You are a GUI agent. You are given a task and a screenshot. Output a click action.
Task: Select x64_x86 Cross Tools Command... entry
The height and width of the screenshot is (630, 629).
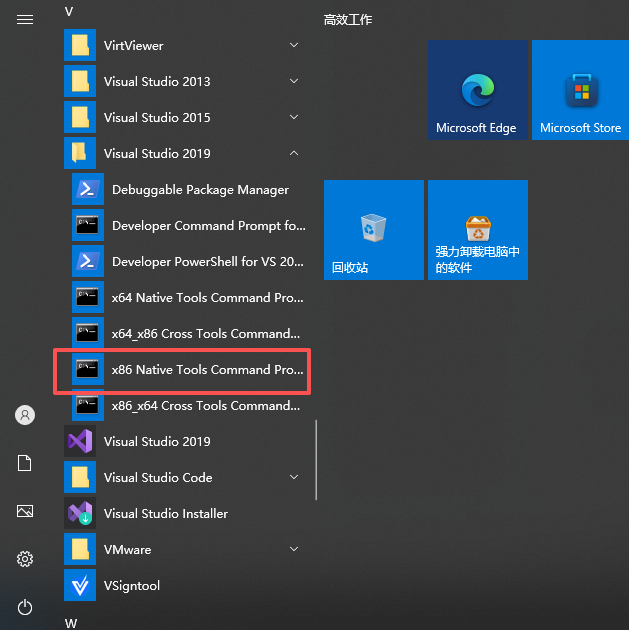(206, 334)
